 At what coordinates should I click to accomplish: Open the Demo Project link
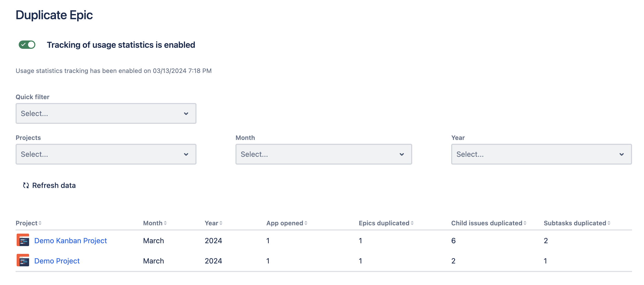(x=57, y=261)
